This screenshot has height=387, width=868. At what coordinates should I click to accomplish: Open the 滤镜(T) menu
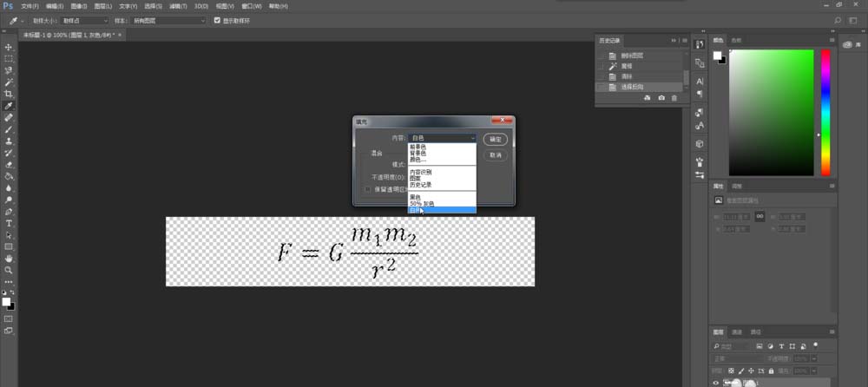[x=178, y=6]
